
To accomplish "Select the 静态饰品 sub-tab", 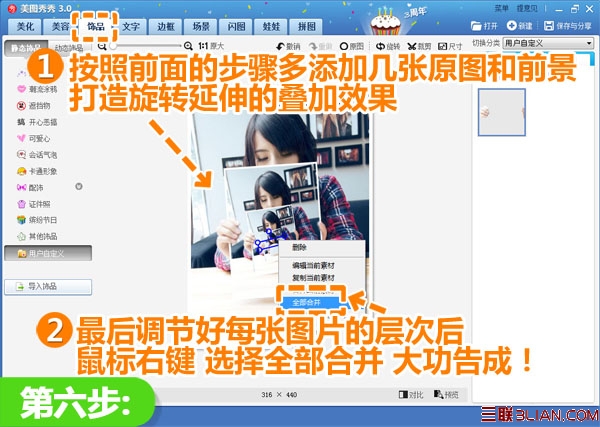I will [26, 48].
